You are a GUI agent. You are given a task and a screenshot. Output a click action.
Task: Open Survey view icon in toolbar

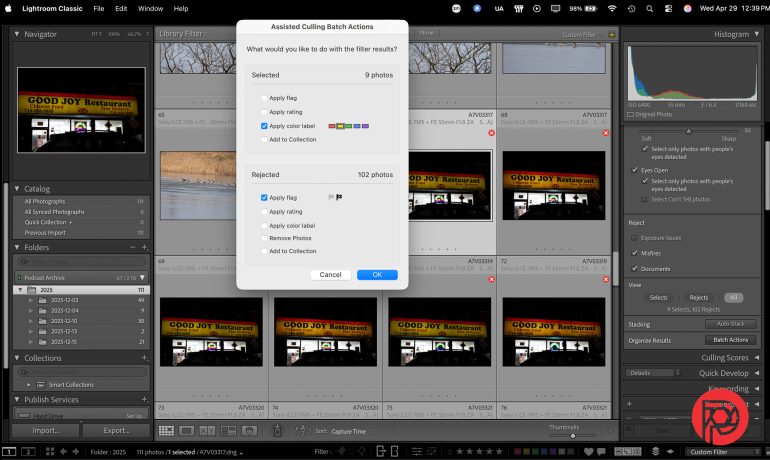[x=228, y=431]
